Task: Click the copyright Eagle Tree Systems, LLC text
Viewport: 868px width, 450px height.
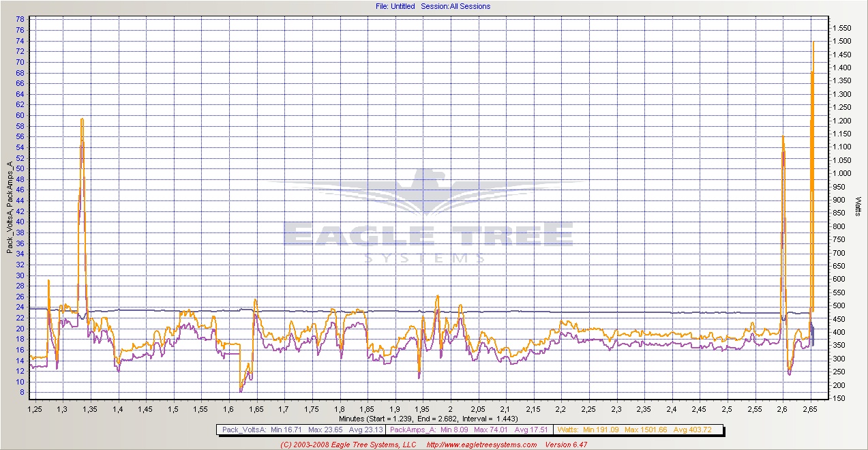Action: tap(348, 445)
